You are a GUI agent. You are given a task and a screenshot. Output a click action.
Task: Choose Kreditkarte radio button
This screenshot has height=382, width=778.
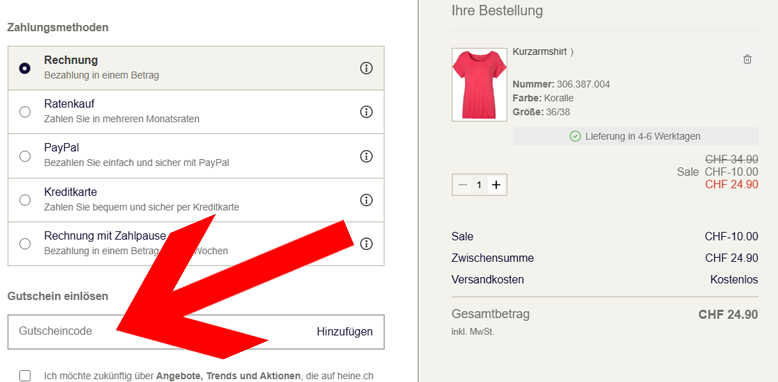25,200
